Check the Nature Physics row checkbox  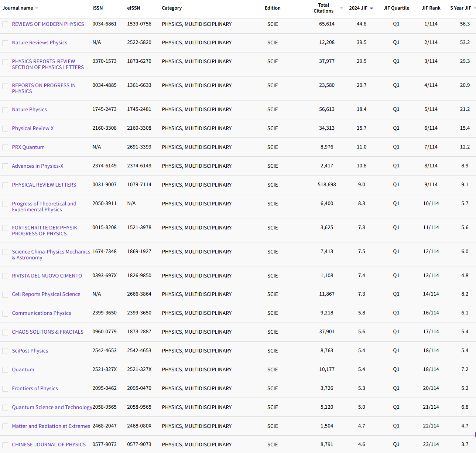[5, 110]
